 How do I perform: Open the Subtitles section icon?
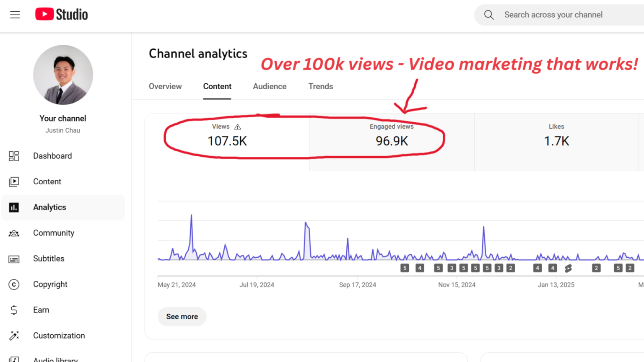coord(14,259)
